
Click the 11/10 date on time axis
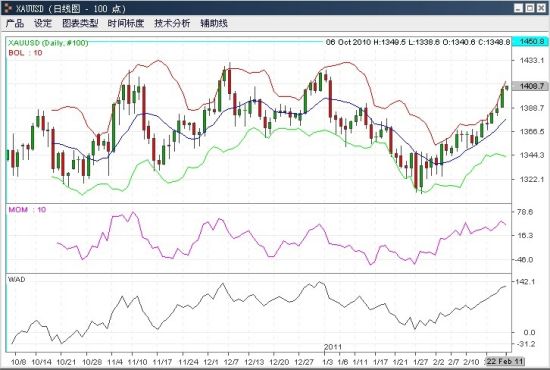coord(137,362)
